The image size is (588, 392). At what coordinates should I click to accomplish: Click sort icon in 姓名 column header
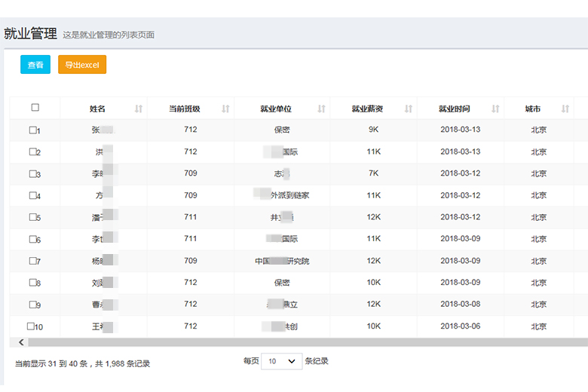pyautogui.click(x=139, y=109)
